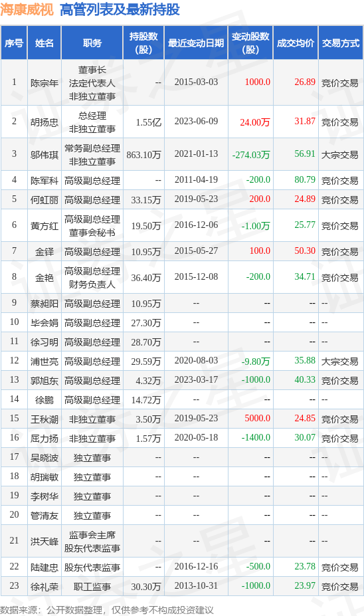Click the name 蔡昶阳
The height and width of the screenshot is (616, 364).
(45, 304)
